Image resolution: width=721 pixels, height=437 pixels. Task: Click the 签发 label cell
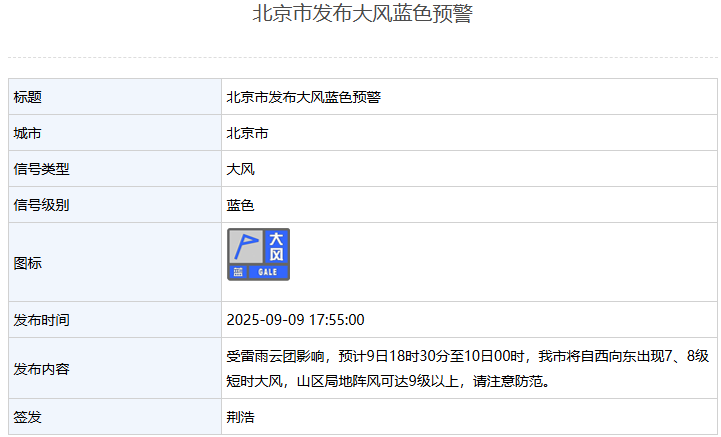[x=115, y=417]
